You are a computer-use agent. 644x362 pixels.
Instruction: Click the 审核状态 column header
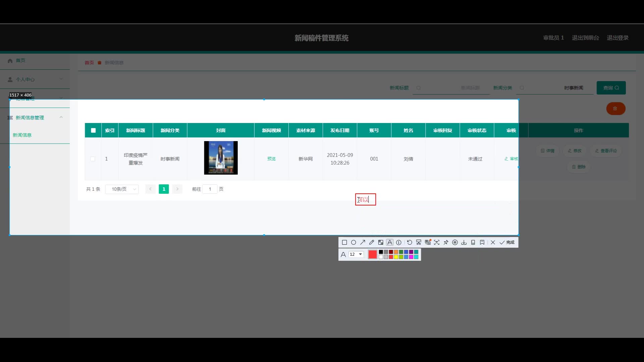[x=477, y=130]
